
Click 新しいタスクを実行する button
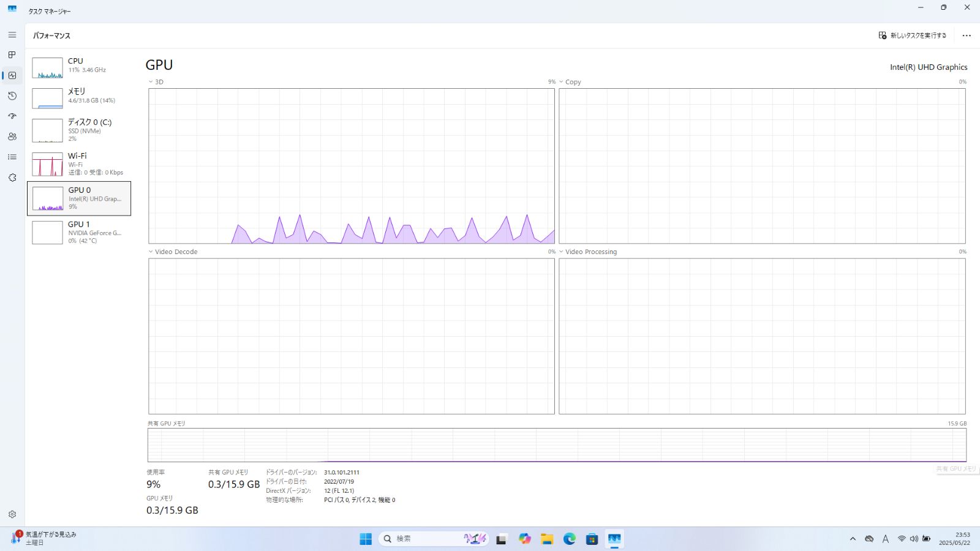(912, 36)
